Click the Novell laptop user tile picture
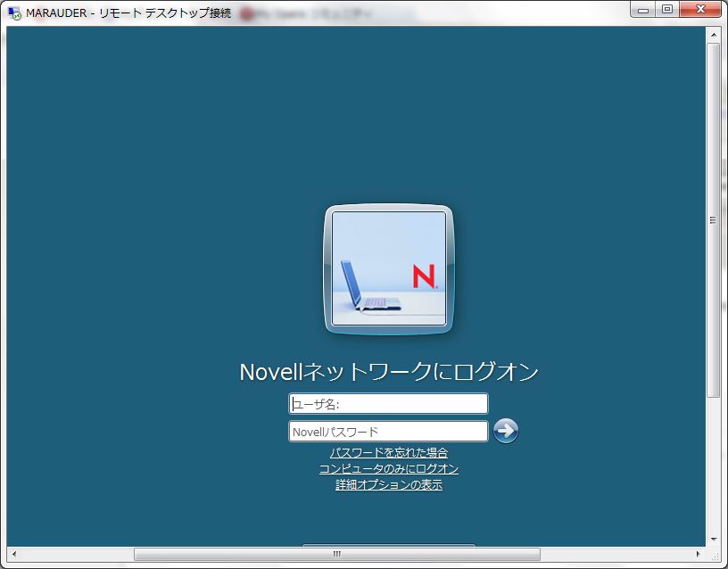This screenshot has width=728, height=569. click(x=389, y=268)
